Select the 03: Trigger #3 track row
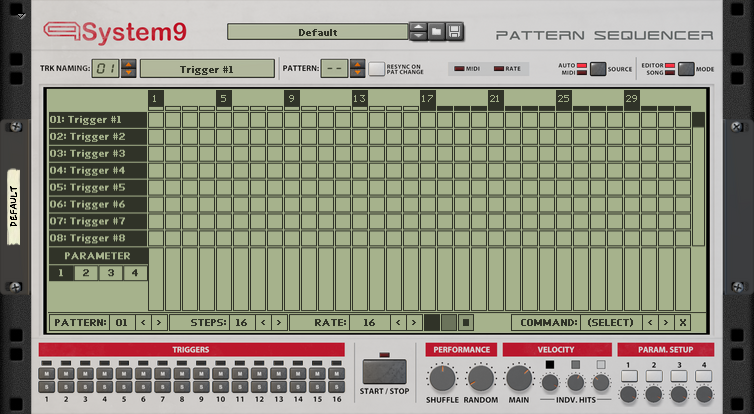Image resolution: width=754 pixels, height=414 pixels. pyautogui.click(x=98, y=153)
